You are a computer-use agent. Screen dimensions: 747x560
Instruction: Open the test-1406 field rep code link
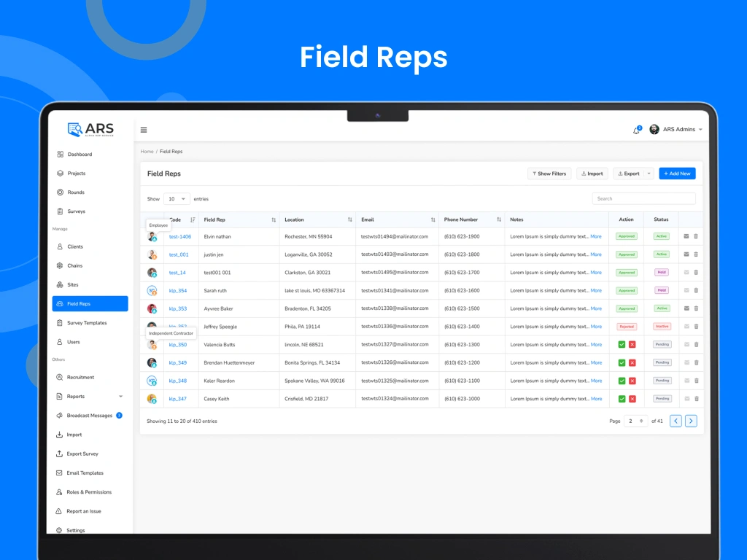coord(180,236)
